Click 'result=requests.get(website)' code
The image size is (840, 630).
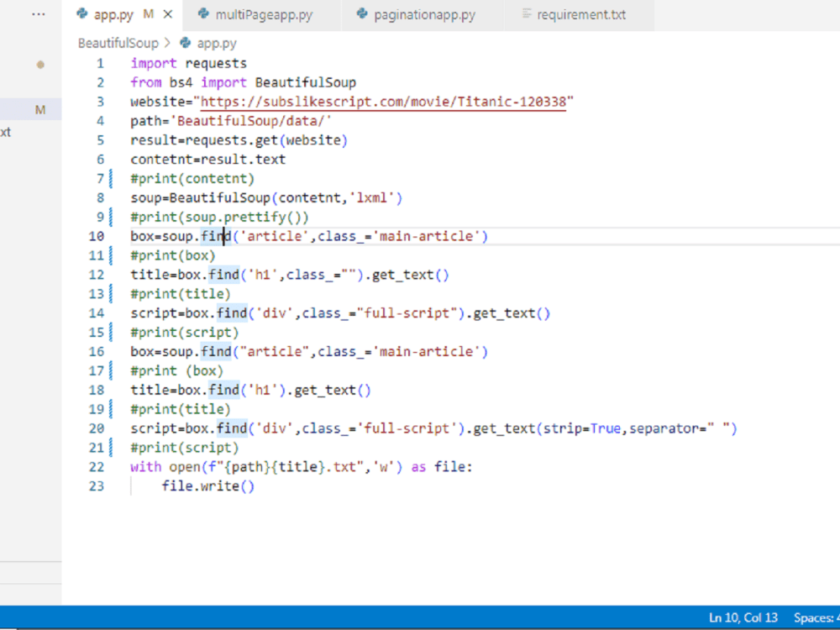click(x=239, y=140)
